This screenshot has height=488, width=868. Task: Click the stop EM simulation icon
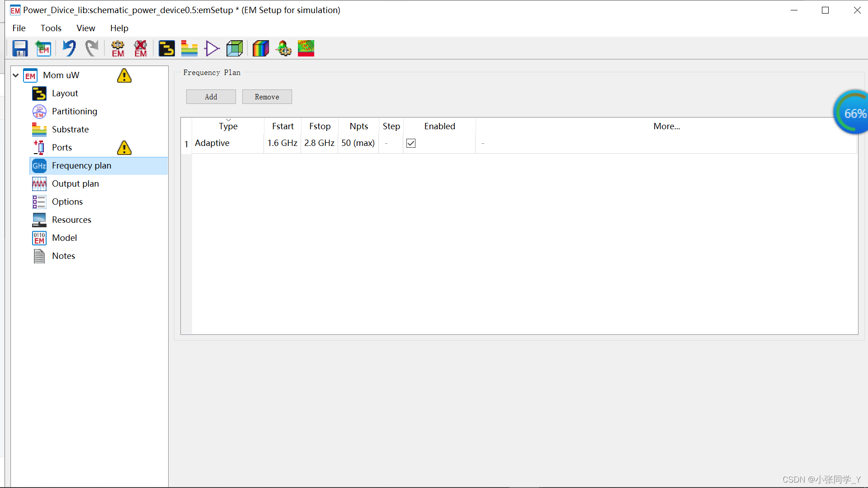click(x=141, y=48)
